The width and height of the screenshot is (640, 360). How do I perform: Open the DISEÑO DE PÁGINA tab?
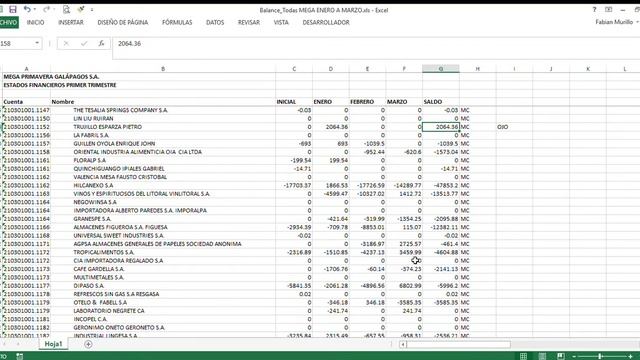point(122,22)
